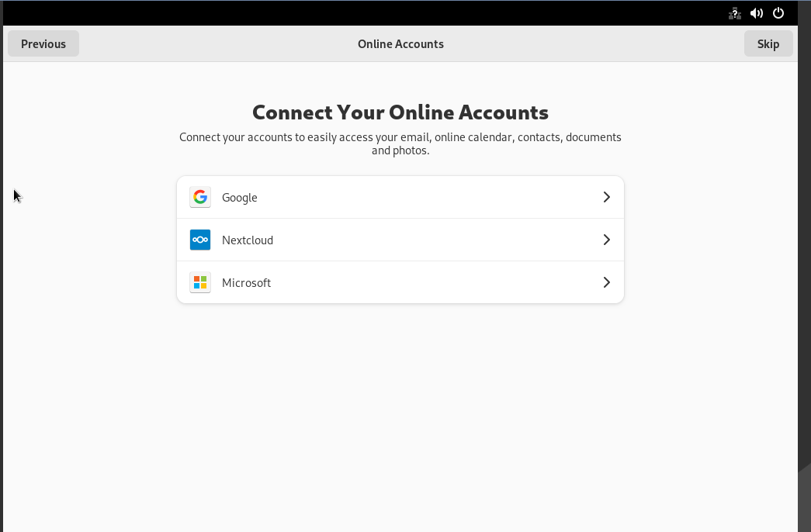Expand the Nextcloud account chevron arrow

click(x=607, y=240)
